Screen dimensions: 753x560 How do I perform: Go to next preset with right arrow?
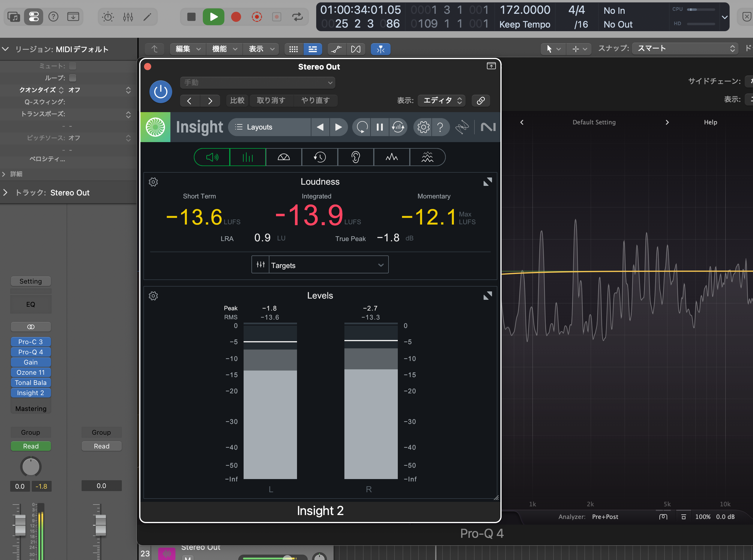tap(210, 100)
